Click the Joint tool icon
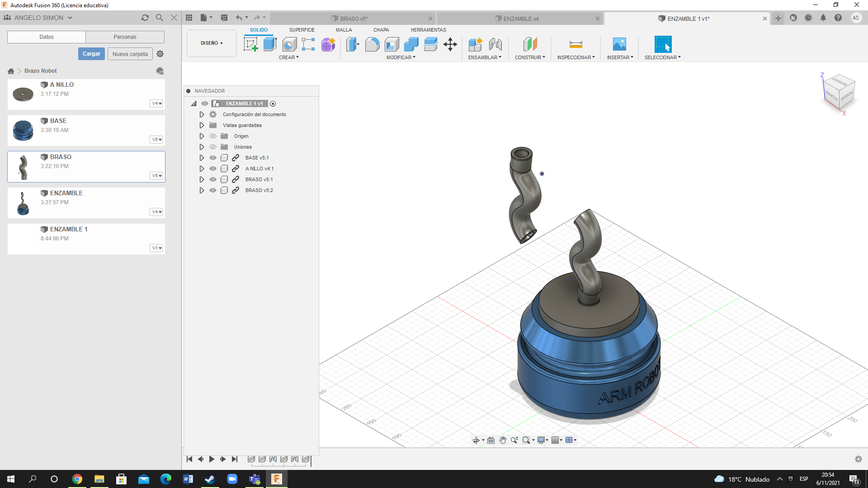 click(495, 44)
